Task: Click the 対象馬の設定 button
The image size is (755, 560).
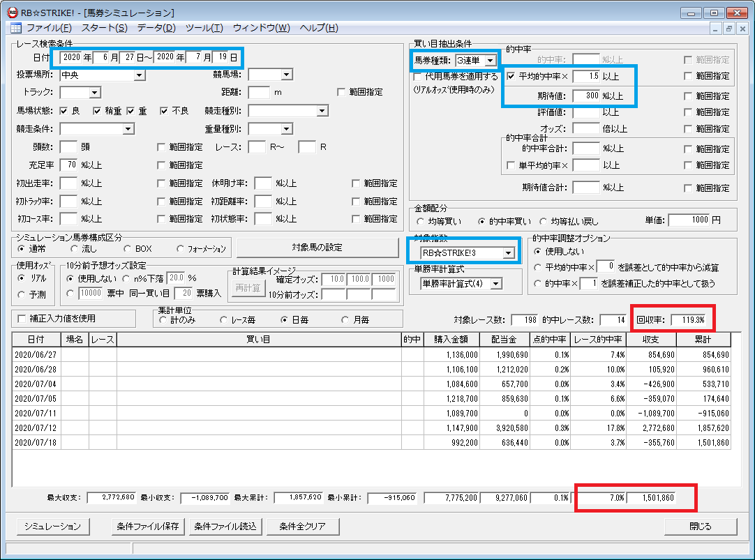Action: coord(317,248)
